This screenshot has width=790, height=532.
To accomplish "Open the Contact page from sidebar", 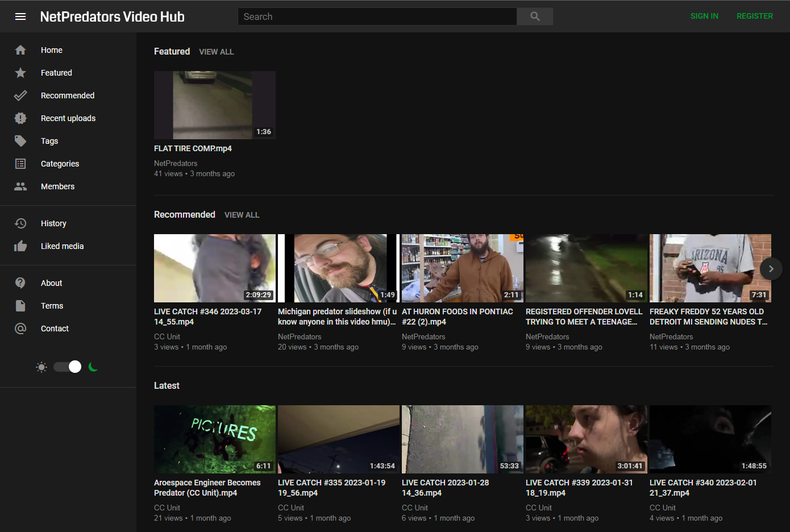I will tap(55, 329).
